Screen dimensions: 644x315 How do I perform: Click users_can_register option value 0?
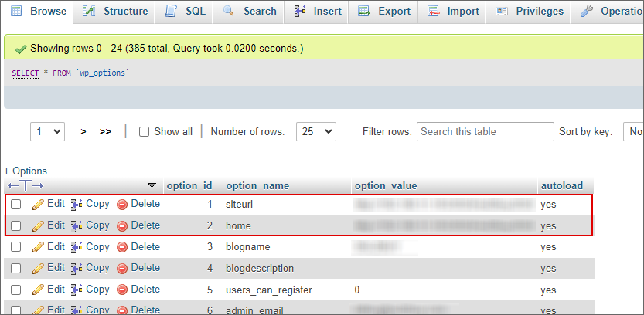pos(357,290)
